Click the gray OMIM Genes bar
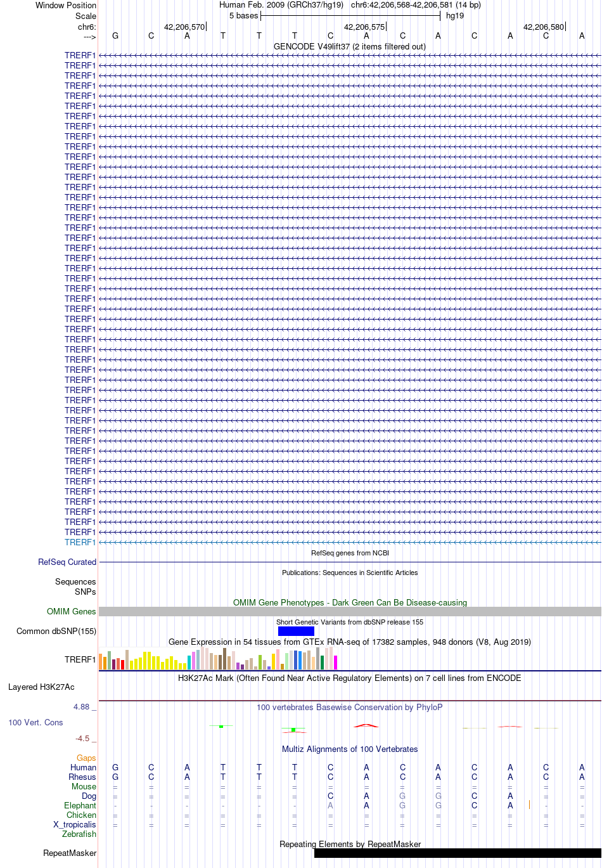The height and width of the screenshot is (868, 602). pyautogui.click(x=350, y=611)
